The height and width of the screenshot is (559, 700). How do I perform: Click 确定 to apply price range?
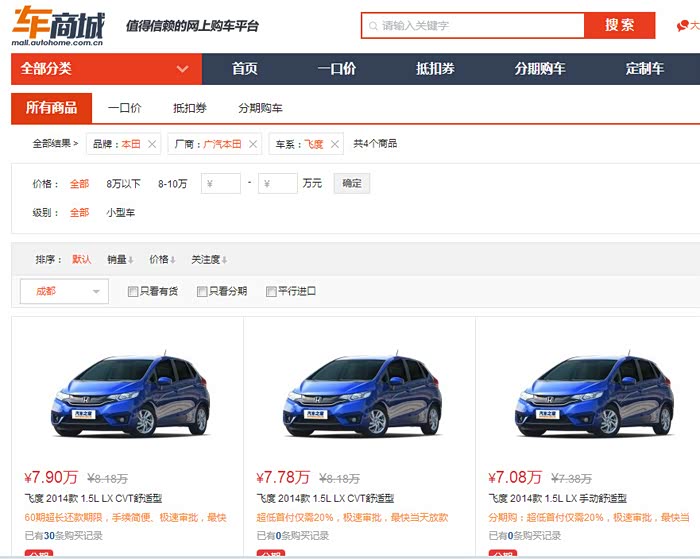(352, 183)
